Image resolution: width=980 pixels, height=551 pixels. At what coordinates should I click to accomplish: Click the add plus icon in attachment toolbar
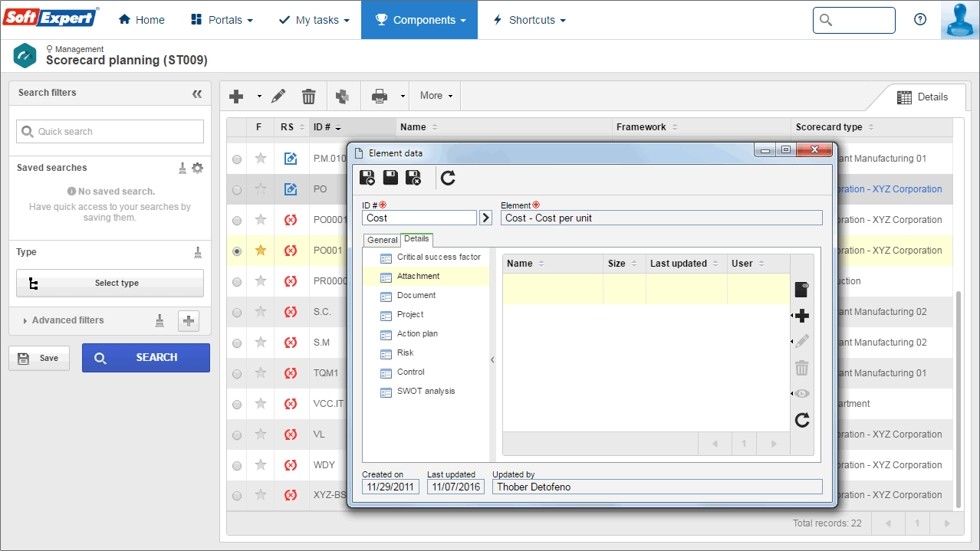click(x=802, y=316)
